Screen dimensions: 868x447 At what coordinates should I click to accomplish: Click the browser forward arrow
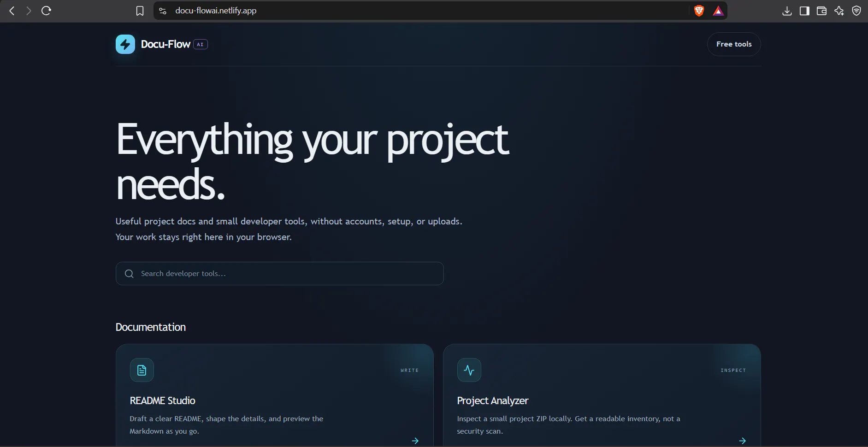pos(29,11)
